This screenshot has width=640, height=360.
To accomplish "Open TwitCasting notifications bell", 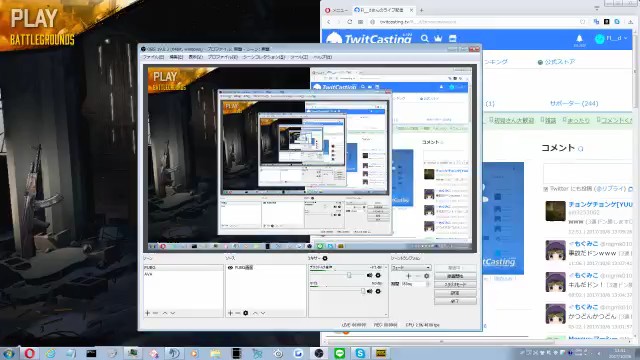I will [579, 38].
